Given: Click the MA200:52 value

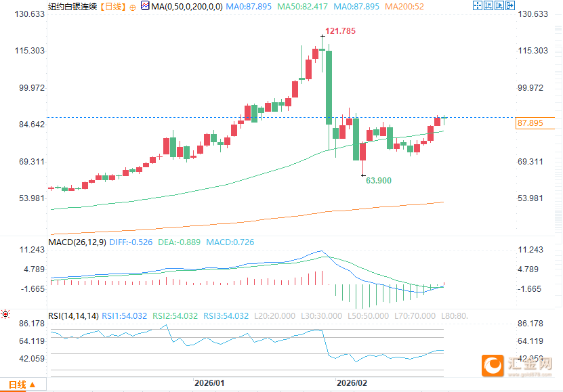Looking at the screenshot, I should point(404,7).
